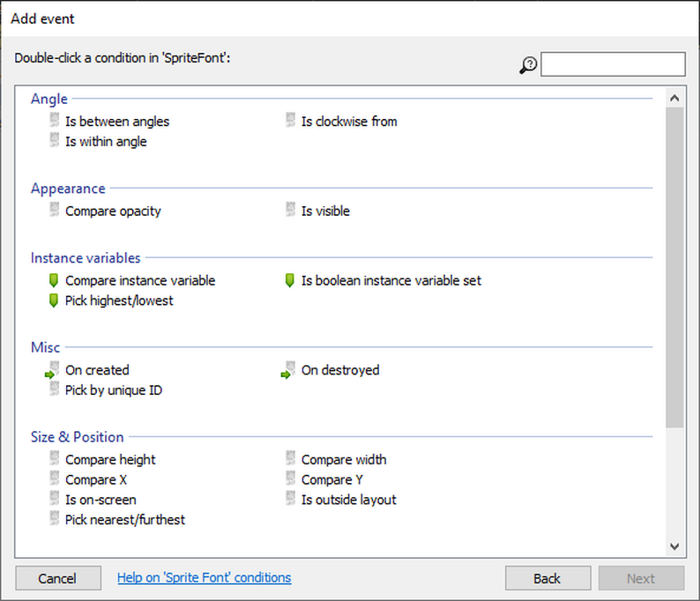Choose the 'Is outside layout' condition
The width and height of the screenshot is (700, 601).
pyautogui.click(x=349, y=500)
